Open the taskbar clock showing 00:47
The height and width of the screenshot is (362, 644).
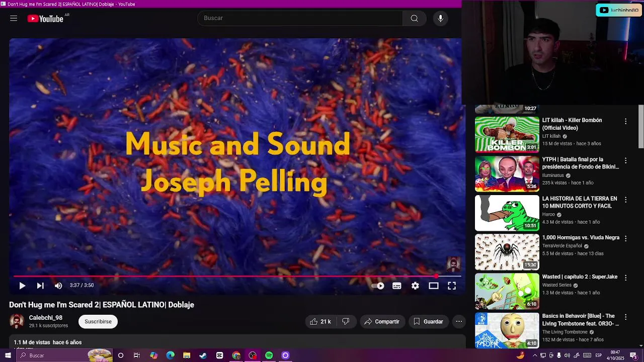(615, 355)
